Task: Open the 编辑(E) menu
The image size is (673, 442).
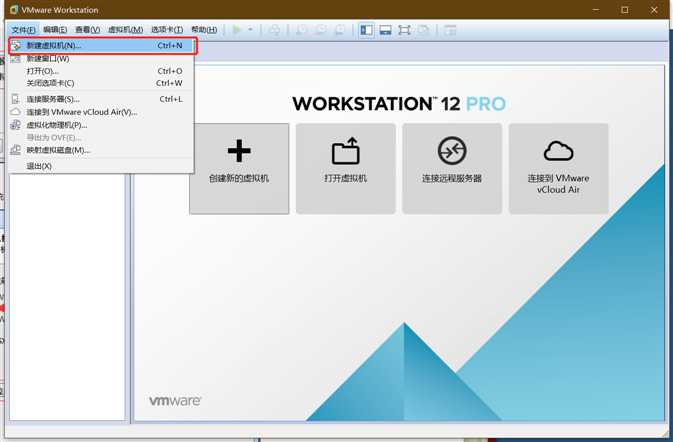Action: click(x=55, y=30)
